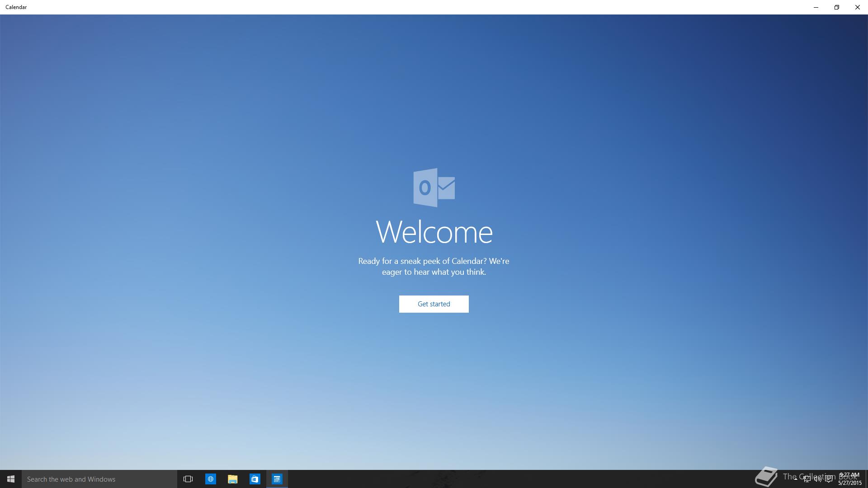Select the Calendar app taskbar icon

pyautogui.click(x=277, y=479)
